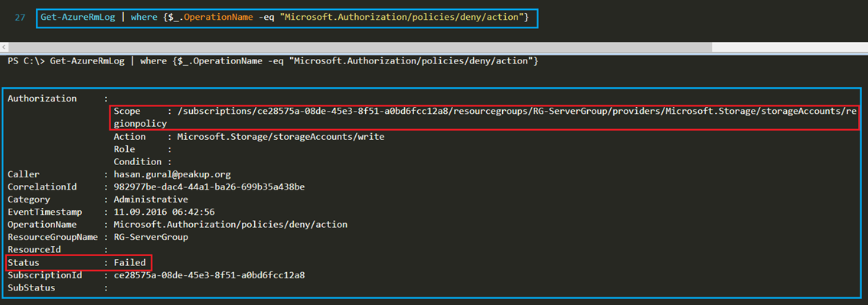Click the 'gionpolicy' wrapped text line
The width and height of the screenshot is (868, 305).
[140, 124]
